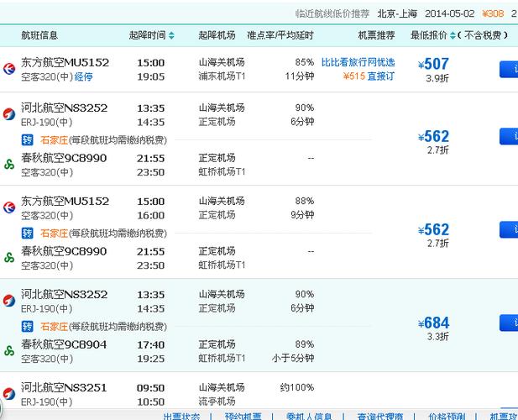The width and height of the screenshot is (518, 420).
Task: Open 石家庄 link in the ¥684 itinerary
Action: pos(54,327)
